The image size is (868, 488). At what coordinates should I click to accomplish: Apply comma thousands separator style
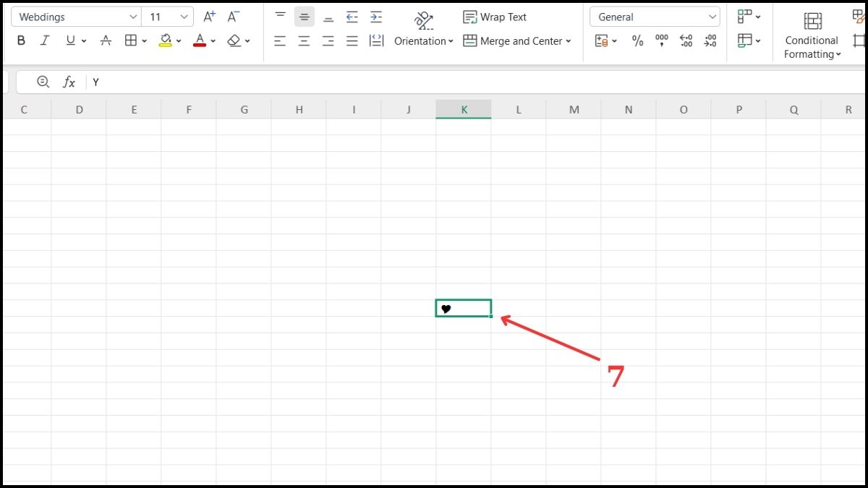660,41
